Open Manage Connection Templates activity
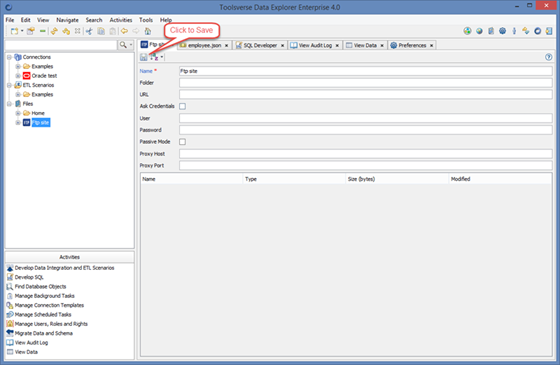Image resolution: width=560 pixels, height=365 pixels. tap(49, 305)
